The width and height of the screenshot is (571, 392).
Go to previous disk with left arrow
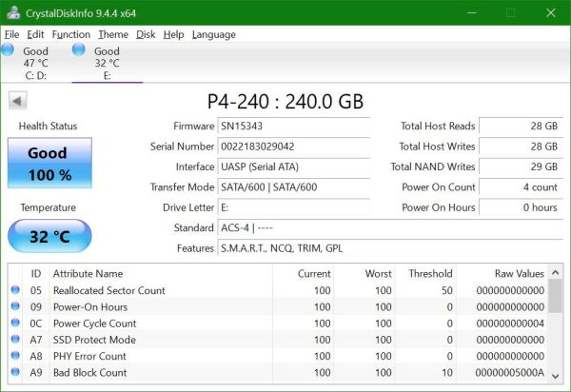[17, 101]
